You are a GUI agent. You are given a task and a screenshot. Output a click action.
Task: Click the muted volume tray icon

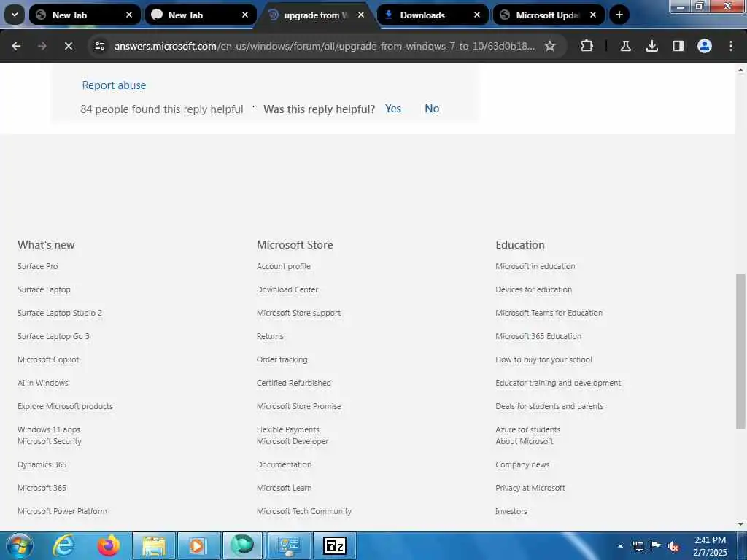pyautogui.click(x=673, y=547)
